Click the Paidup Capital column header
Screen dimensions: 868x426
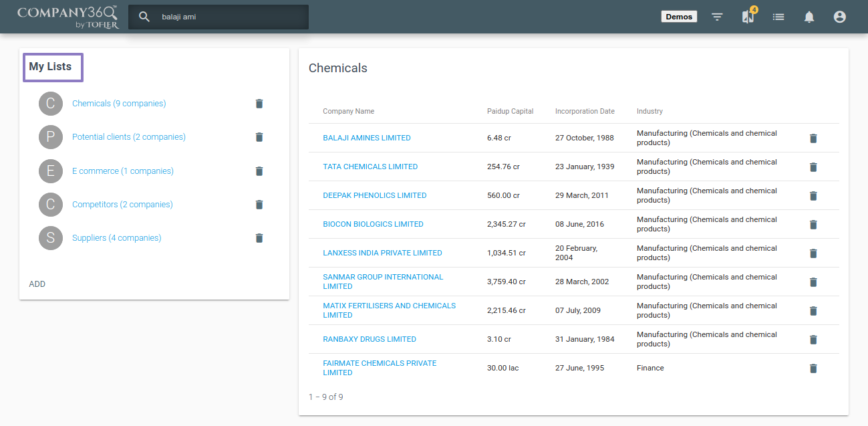pos(511,112)
